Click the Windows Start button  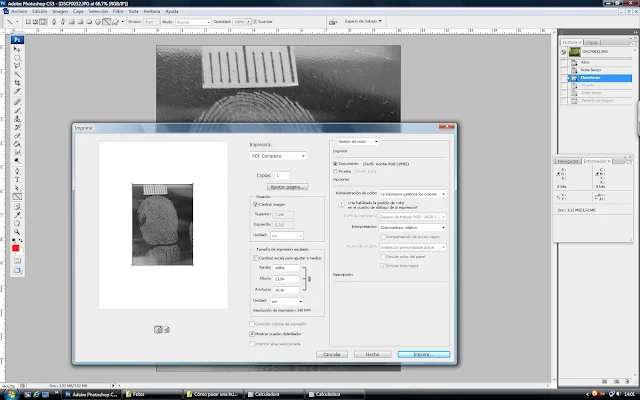coord(10,394)
